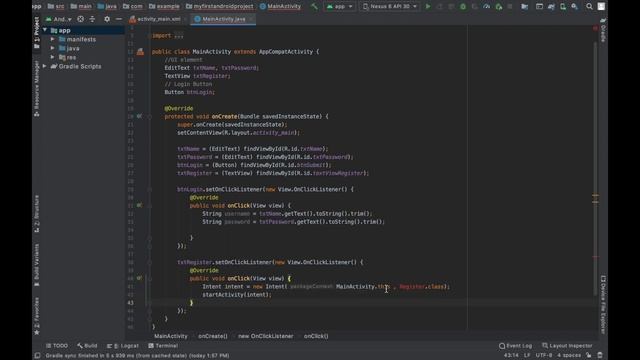
Task: Click the onCreate override gutter icon
Action: click(139, 116)
